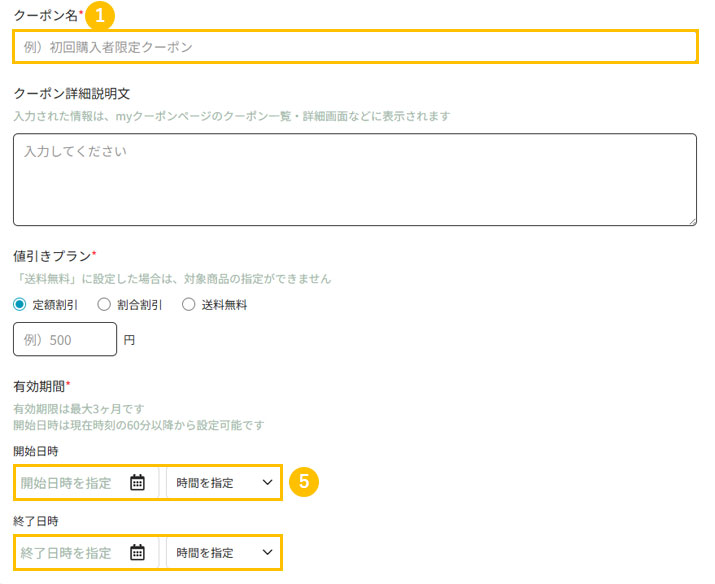Expand the end time 時間を指定 dropdown

224,553
